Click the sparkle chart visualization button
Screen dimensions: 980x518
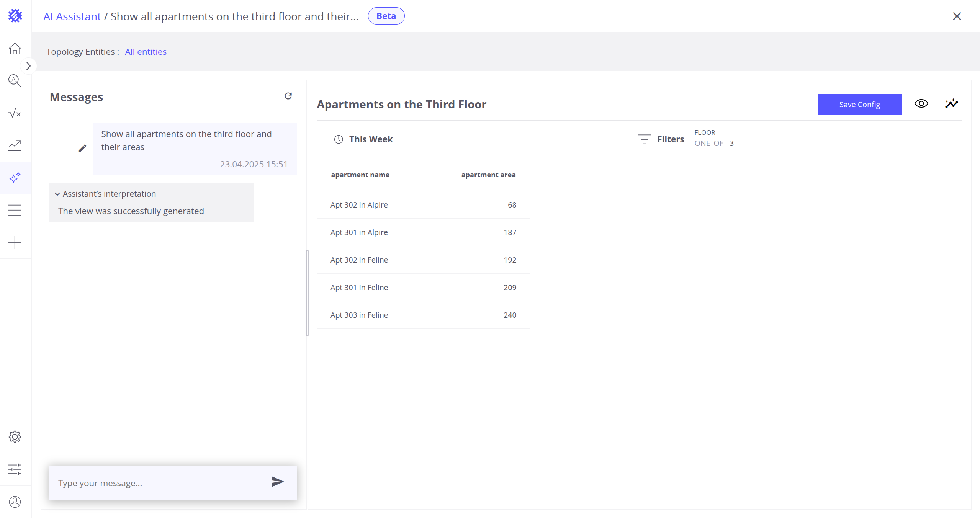click(x=951, y=104)
